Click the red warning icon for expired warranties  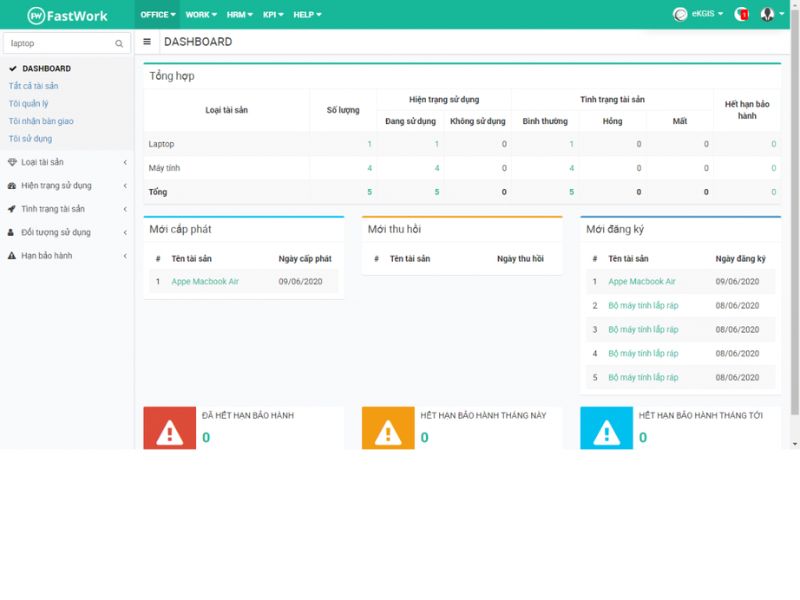pyautogui.click(x=169, y=433)
